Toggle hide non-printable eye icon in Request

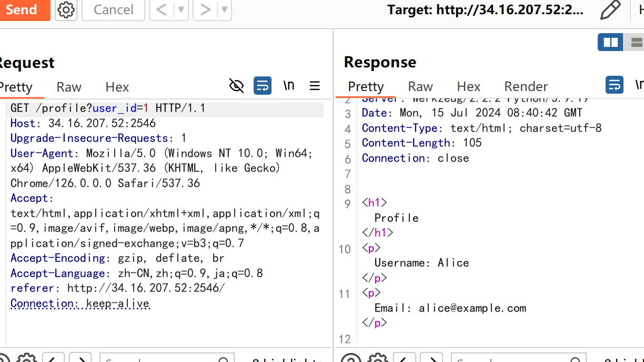[x=237, y=85]
